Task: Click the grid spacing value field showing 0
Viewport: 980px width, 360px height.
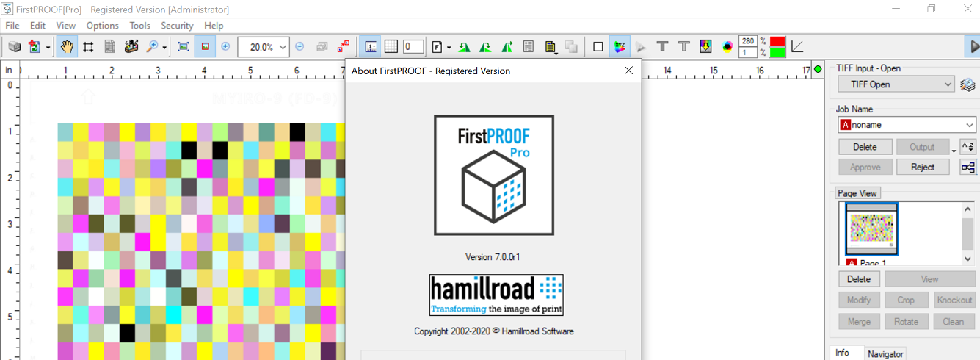Action: point(413,46)
